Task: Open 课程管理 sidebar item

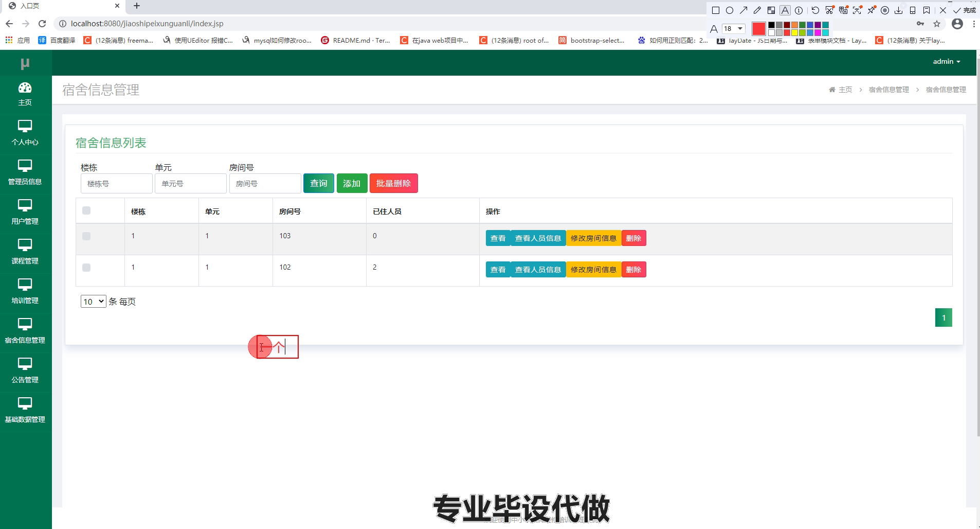Action: click(x=25, y=253)
